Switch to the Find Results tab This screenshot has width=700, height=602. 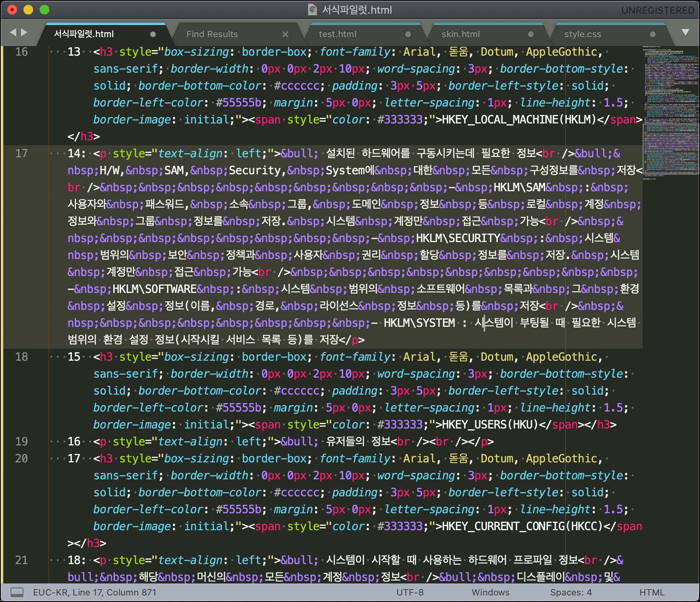point(212,34)
